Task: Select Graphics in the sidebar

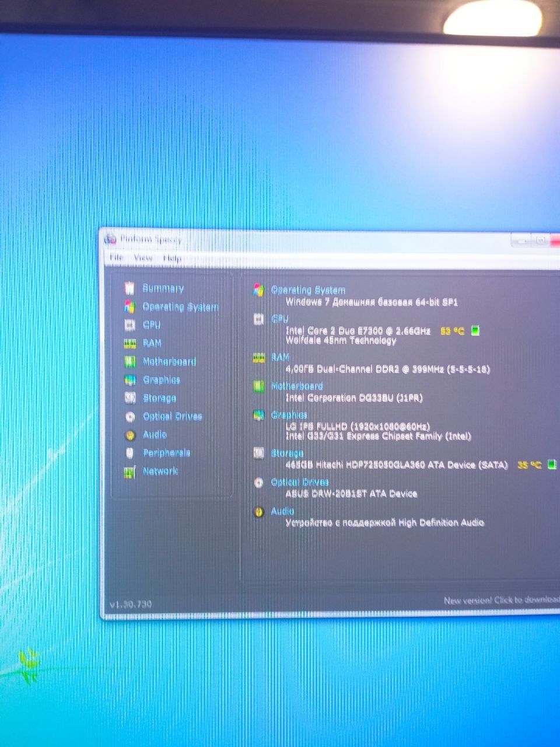Action: (x=162, y=380)
